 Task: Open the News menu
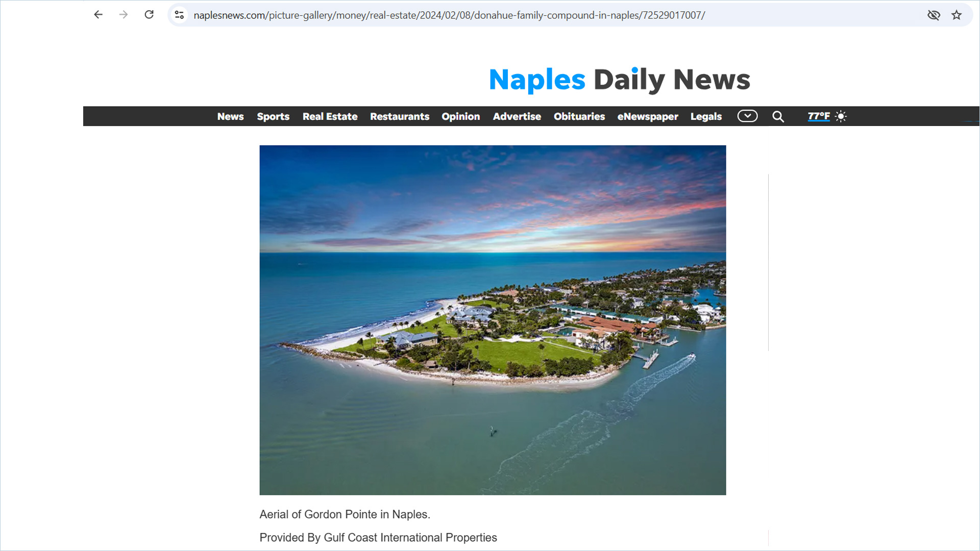[x=230, y=116]
